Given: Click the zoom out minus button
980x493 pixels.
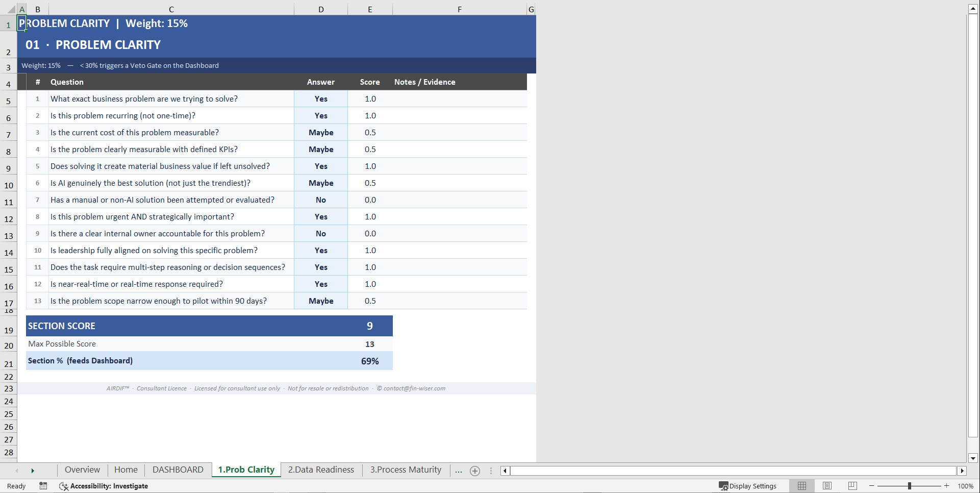Looking at the screenshot, I should pos(872,486).
